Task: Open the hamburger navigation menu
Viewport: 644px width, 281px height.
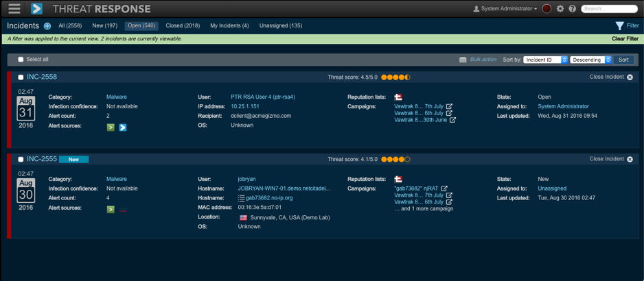Action: (14, 9)
